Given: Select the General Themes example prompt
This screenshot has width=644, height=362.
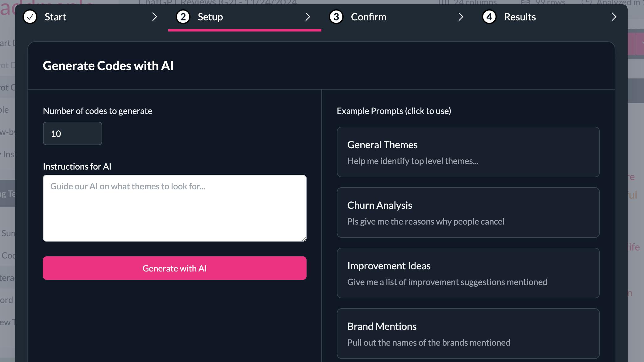Looking at the screenshot, I should [468, 152].
